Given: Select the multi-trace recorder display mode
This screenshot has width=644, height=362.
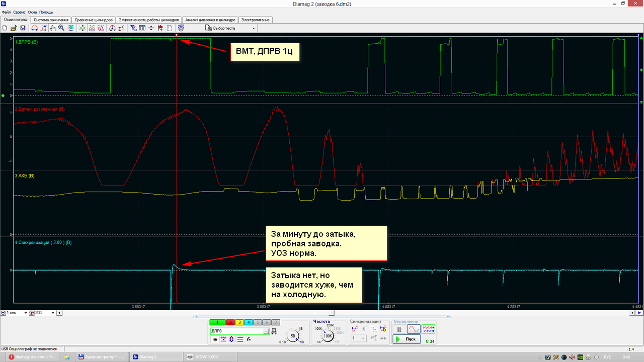Looking at the screenshot, I should click(428, 329).
